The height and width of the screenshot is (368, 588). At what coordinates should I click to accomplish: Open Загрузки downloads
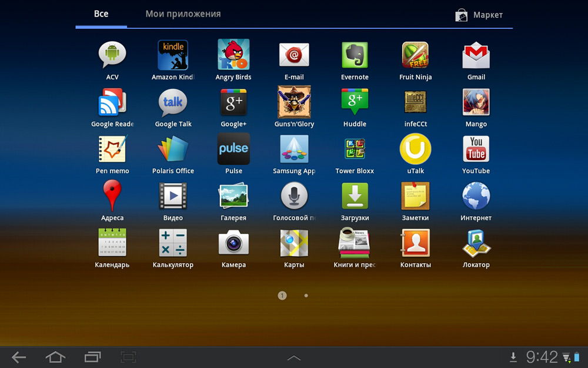pyautogui.click(x=355, y=195)
